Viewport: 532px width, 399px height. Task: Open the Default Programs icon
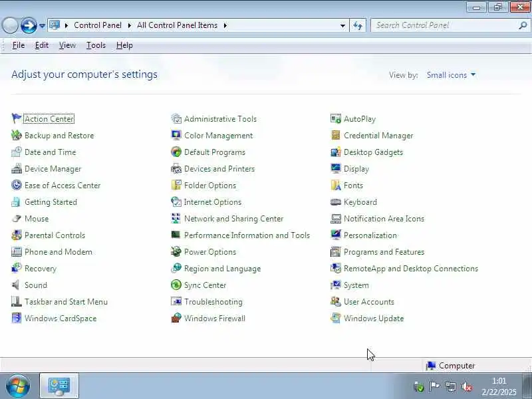point(176,152)
